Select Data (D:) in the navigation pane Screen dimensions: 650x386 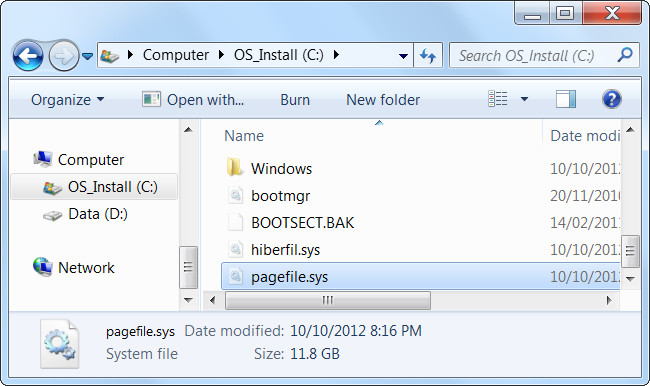pos(98,214)
